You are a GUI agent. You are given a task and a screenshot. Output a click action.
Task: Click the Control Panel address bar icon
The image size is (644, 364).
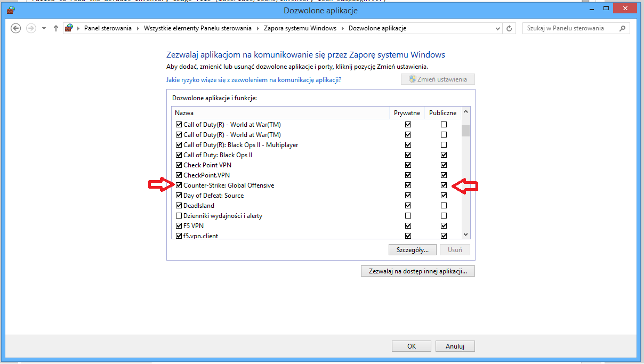point(69,28)
